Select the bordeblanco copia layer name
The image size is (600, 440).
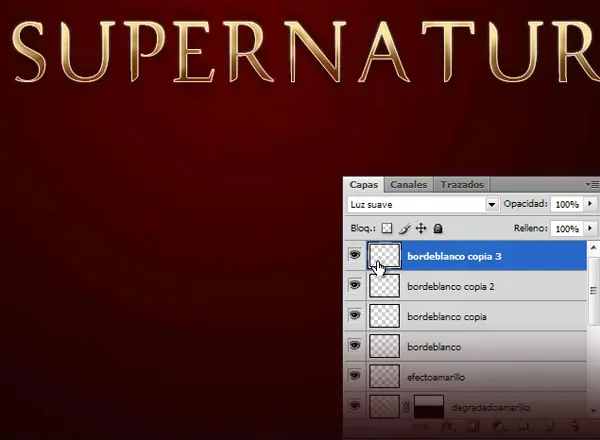pos(447,317)
